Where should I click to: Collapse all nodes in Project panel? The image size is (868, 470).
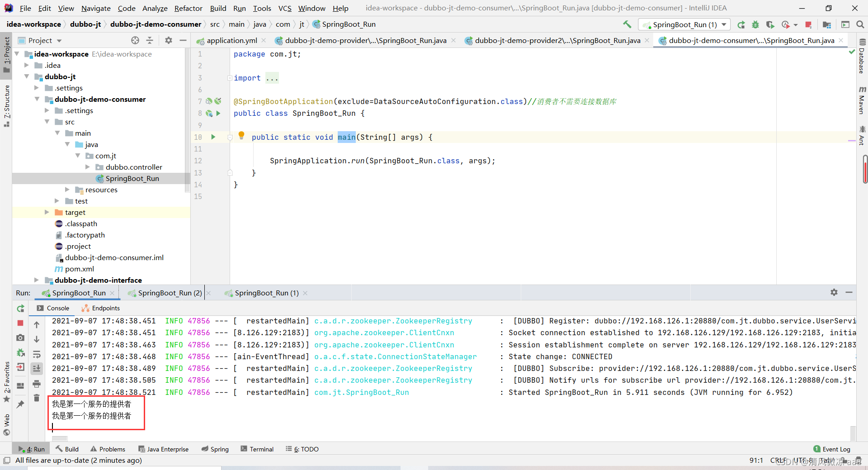pyautogui.click(x=150, y=40)
